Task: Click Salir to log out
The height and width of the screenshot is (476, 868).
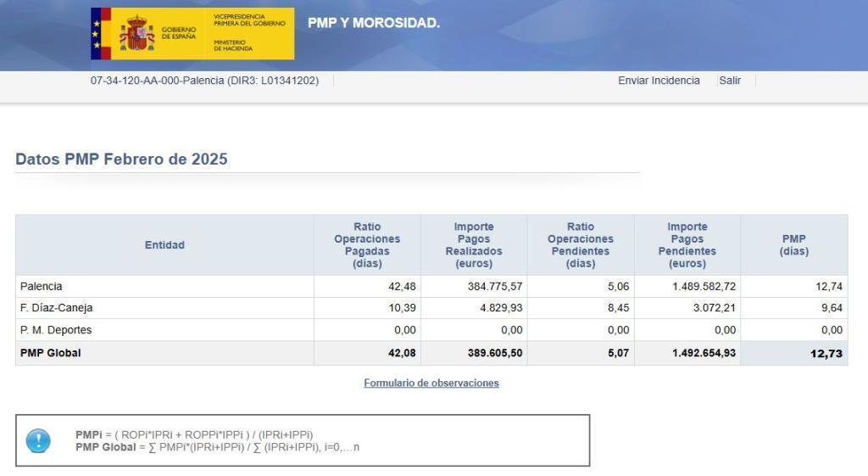Action: pos(729,81)
